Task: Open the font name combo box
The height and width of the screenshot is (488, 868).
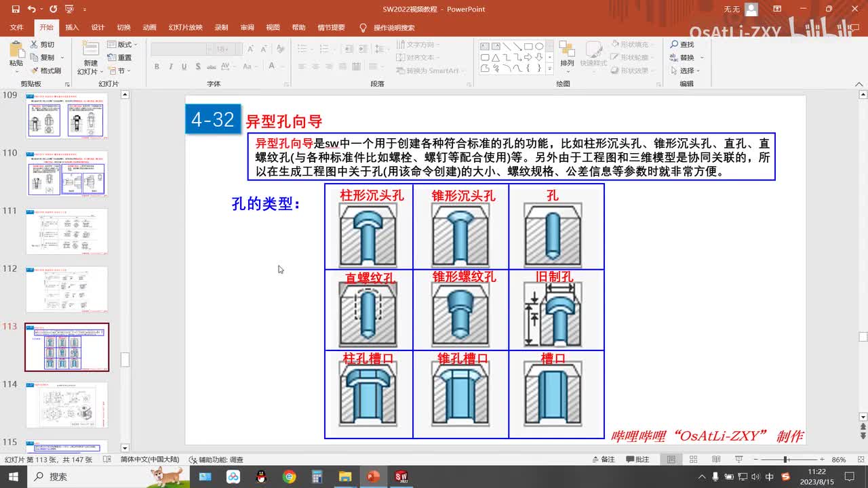Action: (182, 49)
